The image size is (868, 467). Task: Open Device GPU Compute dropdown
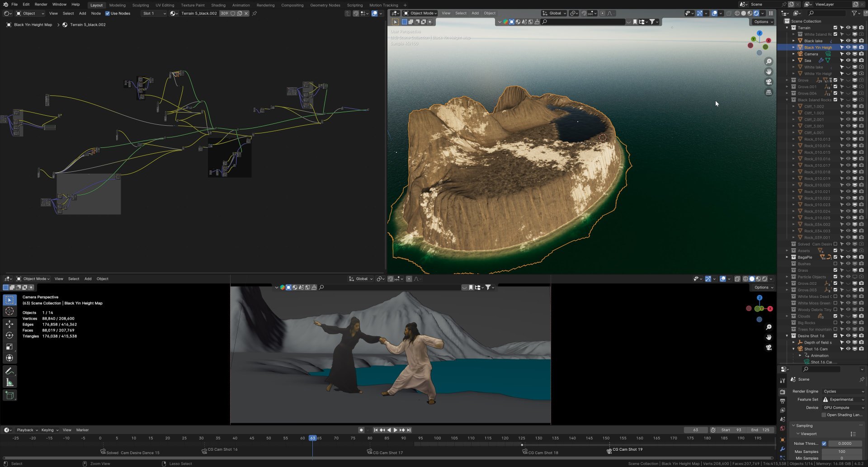pyautogui.click(x=844, y=408)
